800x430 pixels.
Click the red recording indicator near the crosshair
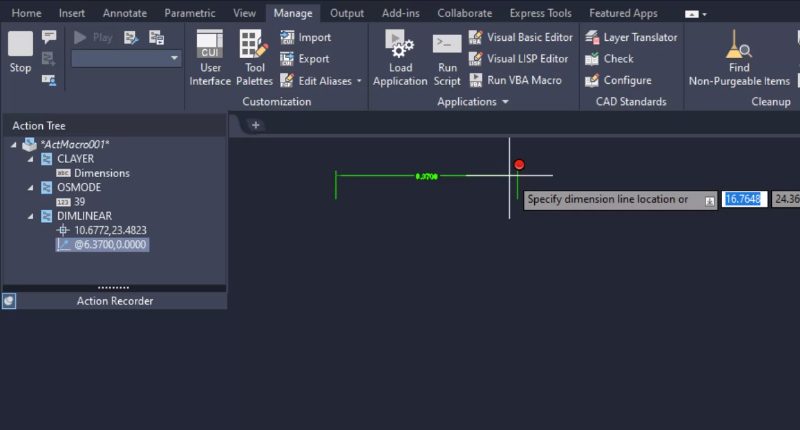click(519, 164)
